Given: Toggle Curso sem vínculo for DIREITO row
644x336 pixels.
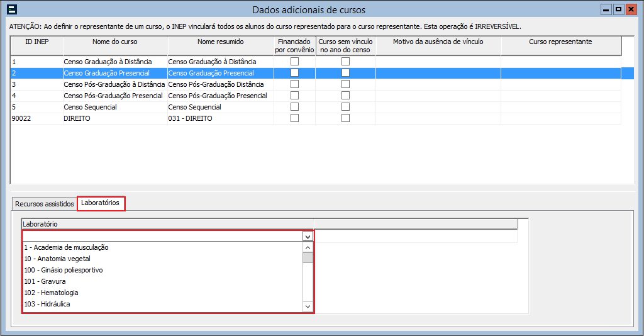Looking at the screenshot, I should (345, 118).
